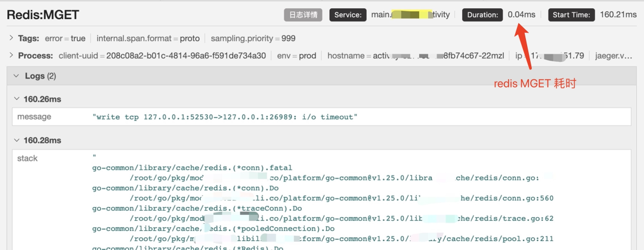This screenshot has height=250, width=644.
Task: Select the i/o timeout message value
Action: (225, 117)
